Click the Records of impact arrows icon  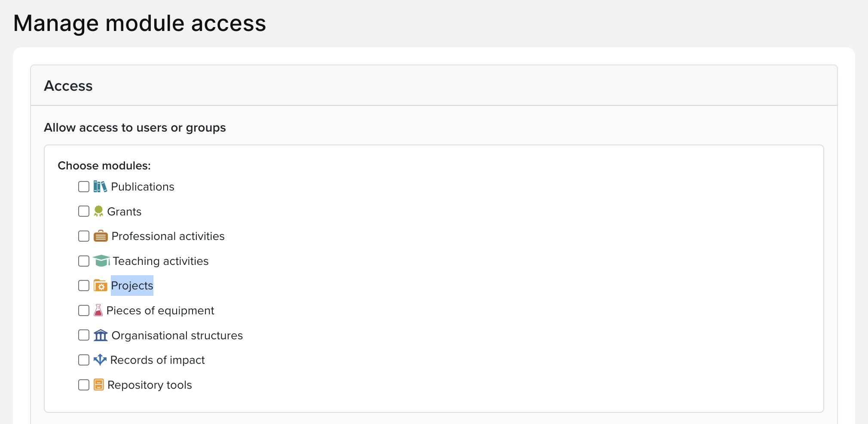(x=100, y=360)
